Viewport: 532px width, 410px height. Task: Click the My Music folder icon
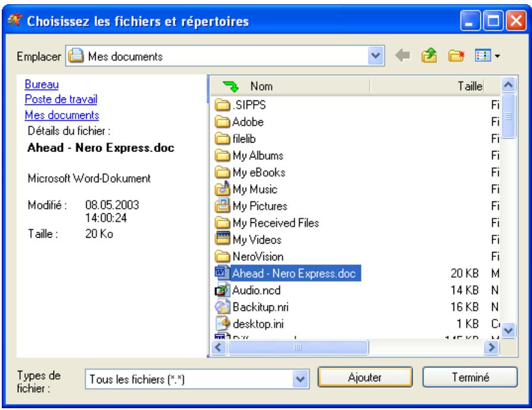coord(222,189)
